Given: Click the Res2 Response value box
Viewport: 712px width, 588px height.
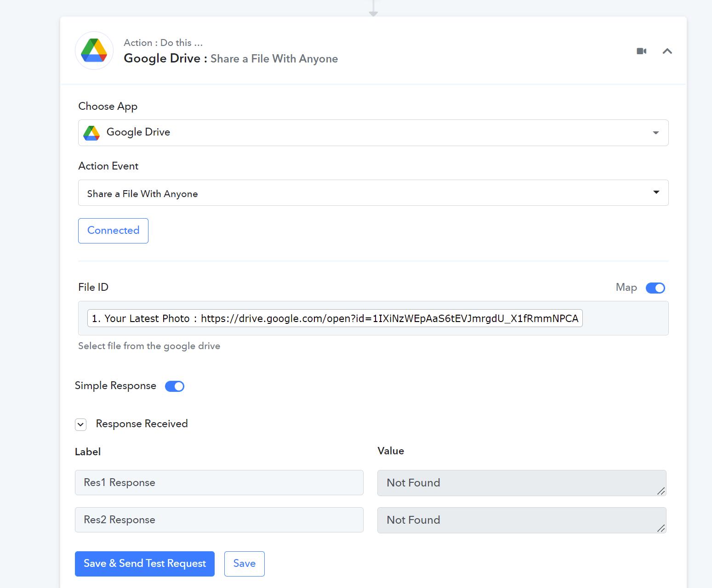Looking at the screenshot, I should (522, 520).
